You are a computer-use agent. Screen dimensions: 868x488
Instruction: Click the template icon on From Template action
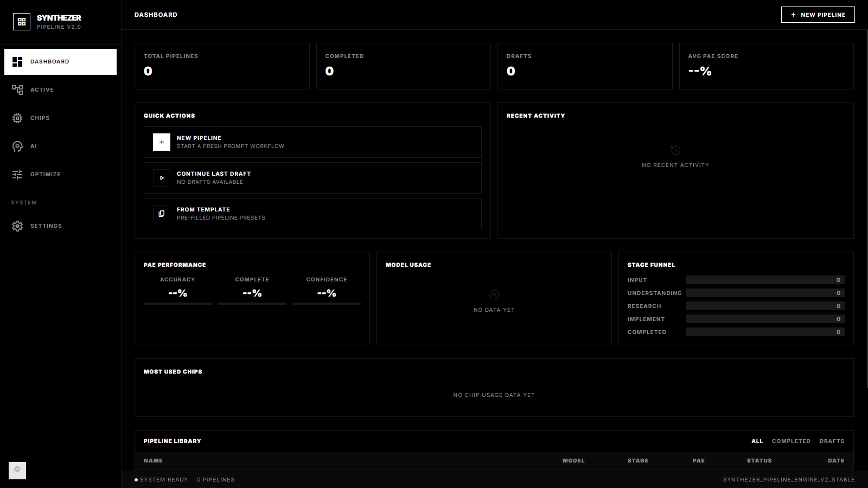click(x=161, y=213)
